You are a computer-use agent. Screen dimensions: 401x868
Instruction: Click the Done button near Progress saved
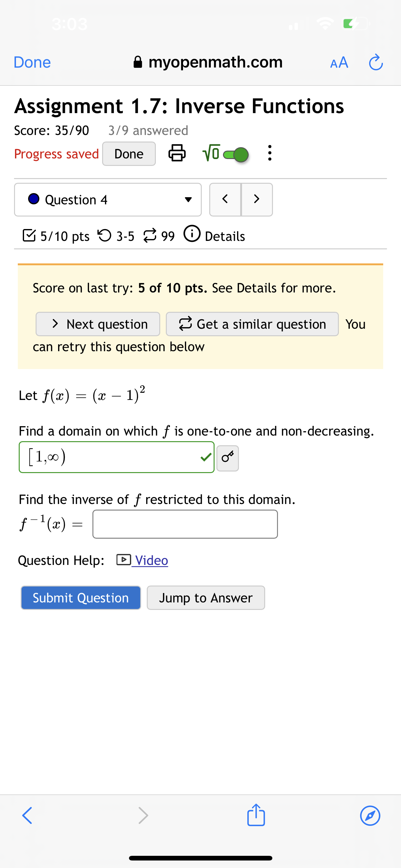(x=129, y=154)
